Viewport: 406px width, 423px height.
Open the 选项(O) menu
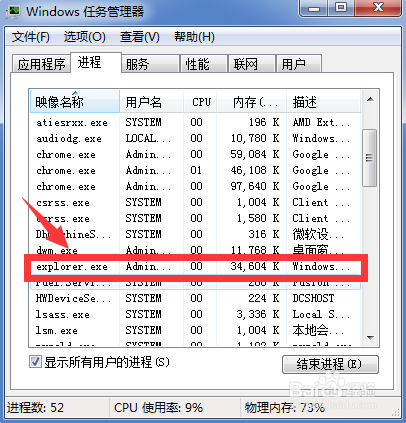tap(85, 37)
